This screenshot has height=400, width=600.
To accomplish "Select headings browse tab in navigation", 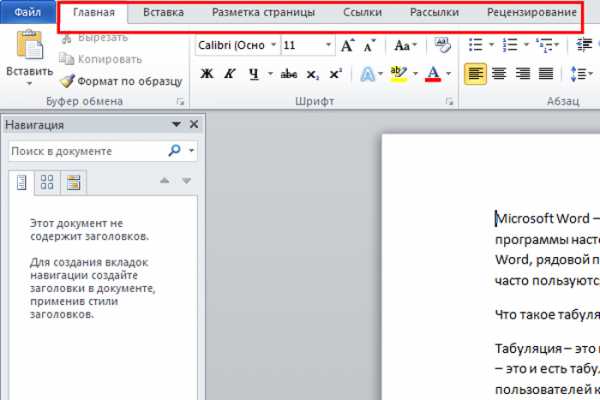I will coord(21,182).
